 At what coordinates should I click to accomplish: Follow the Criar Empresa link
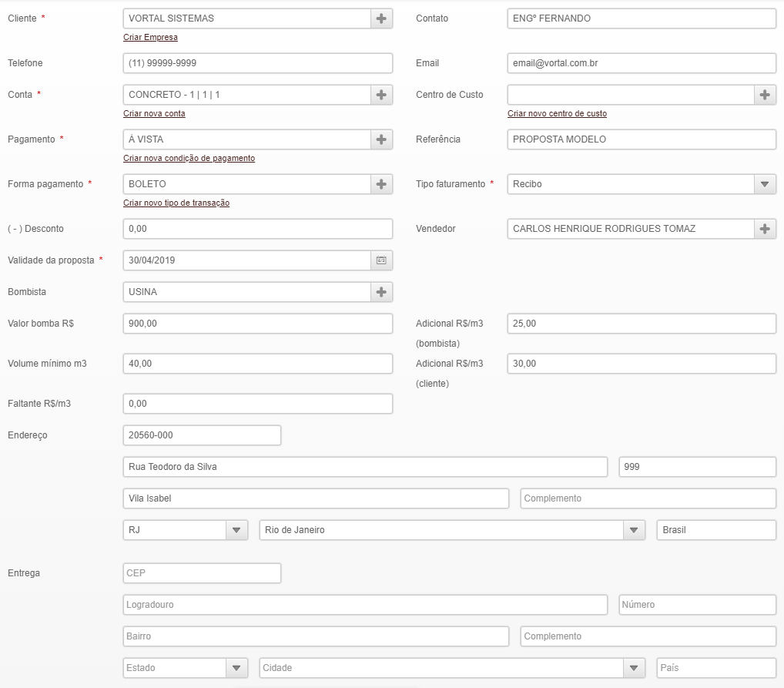click(150, 37)
